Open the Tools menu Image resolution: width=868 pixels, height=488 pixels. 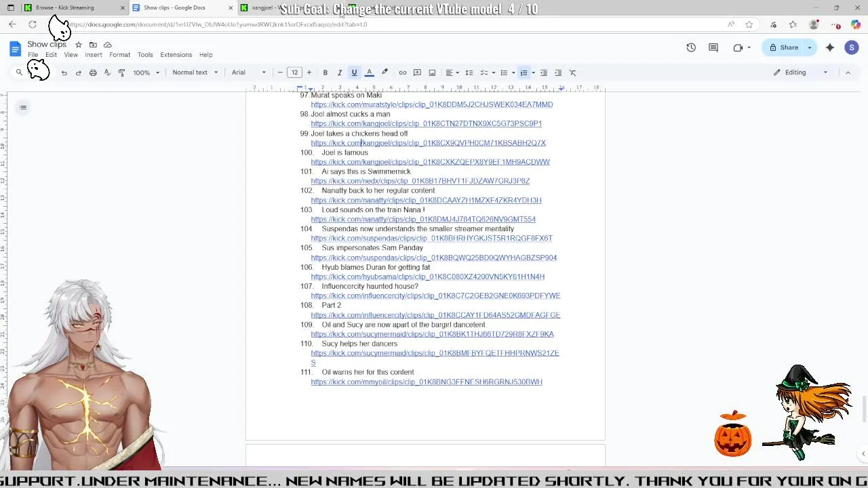click(145, 55)
